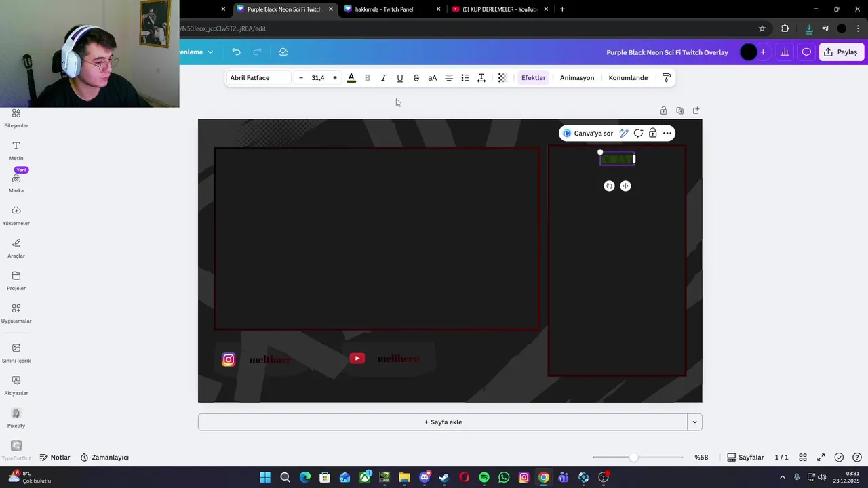Screen dimensions: 868x488
Task: Toggle bulleted list formatting
Action: click(465, 78)
